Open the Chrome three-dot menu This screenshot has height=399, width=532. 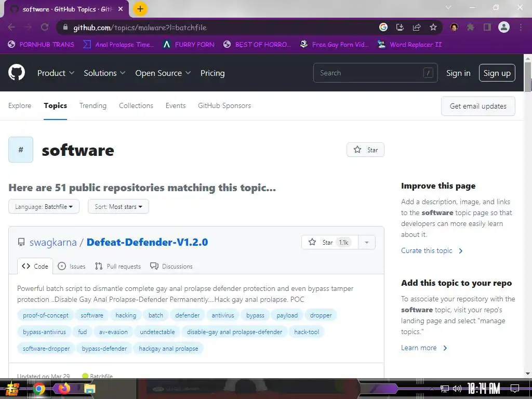[x=521, y=27]
